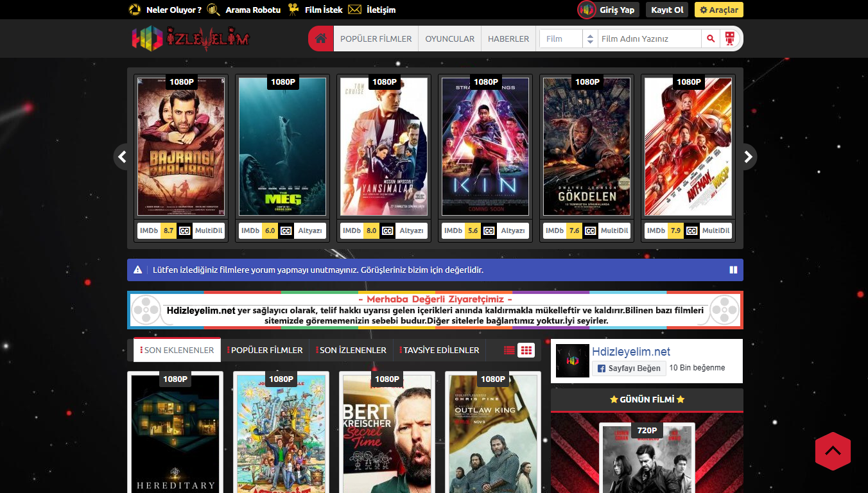Select SON İZLENENLER tab

351,350
